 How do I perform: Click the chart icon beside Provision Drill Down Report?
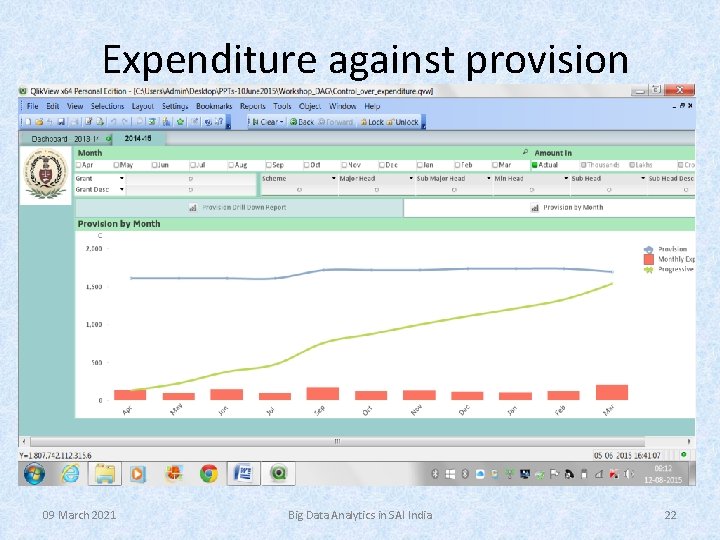coord(193,208)
